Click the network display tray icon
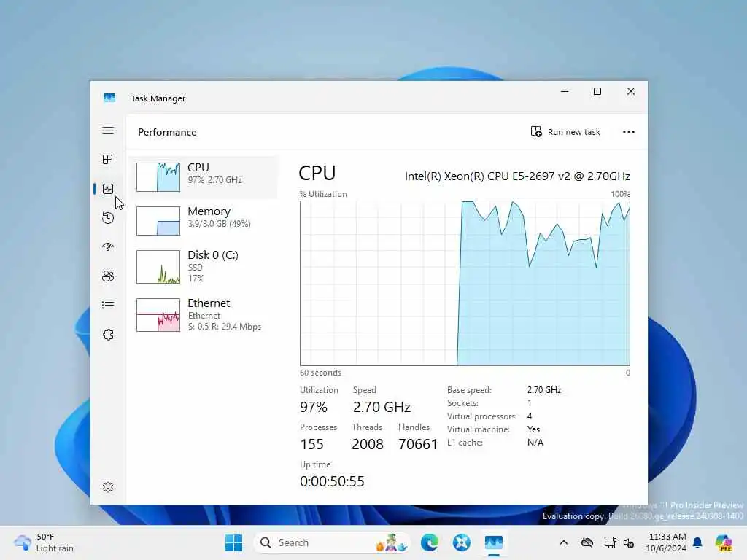 tap(610, 542)
